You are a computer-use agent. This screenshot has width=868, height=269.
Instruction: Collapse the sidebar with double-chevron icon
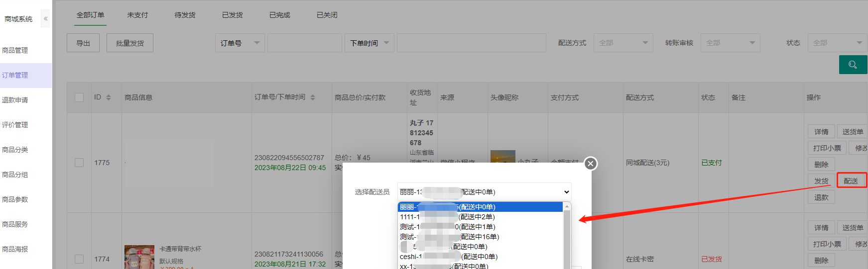point(45,19)
